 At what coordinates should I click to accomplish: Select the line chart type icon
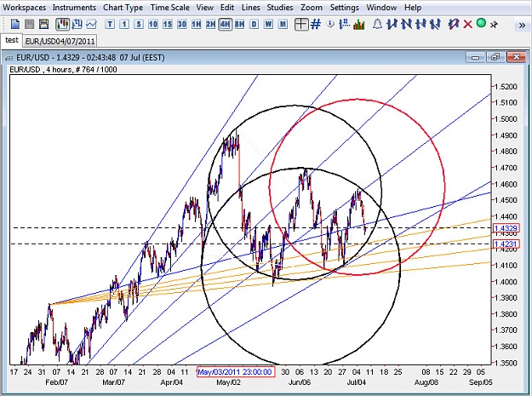coord(92,25)
